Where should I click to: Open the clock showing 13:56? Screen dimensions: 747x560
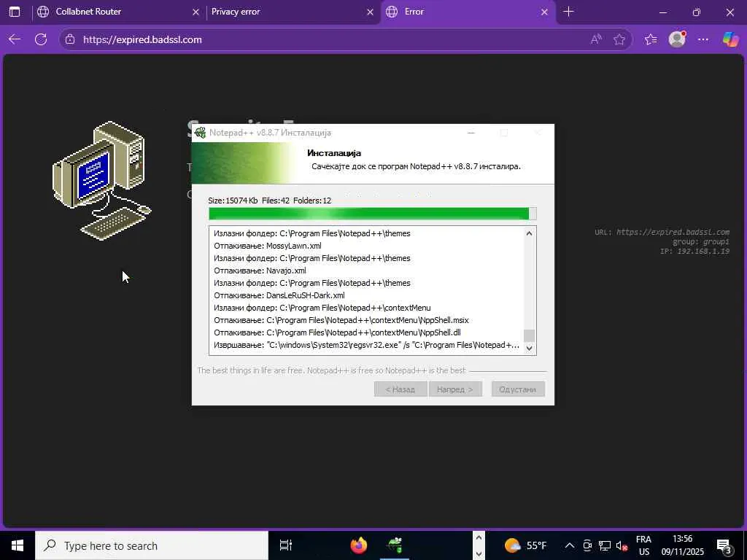682,545
